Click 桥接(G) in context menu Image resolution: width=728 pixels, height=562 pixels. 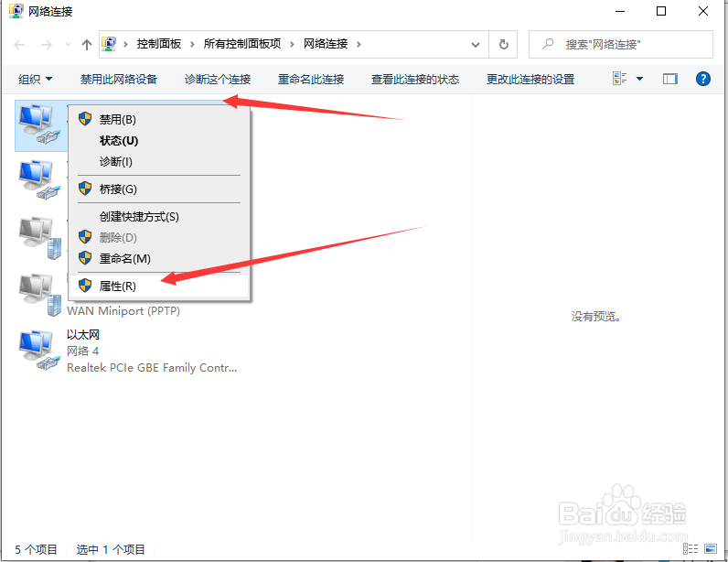(159, 189)
